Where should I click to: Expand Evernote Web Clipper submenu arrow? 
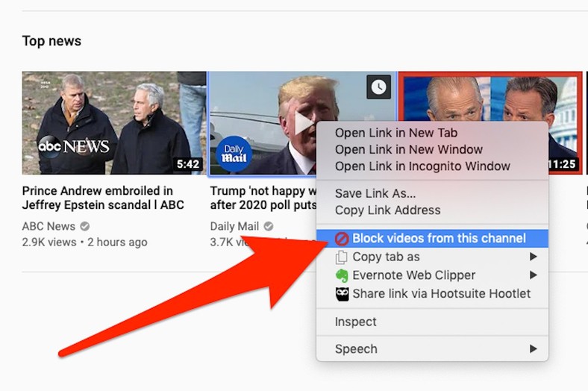pyautogui.click(x=533, y=275)
